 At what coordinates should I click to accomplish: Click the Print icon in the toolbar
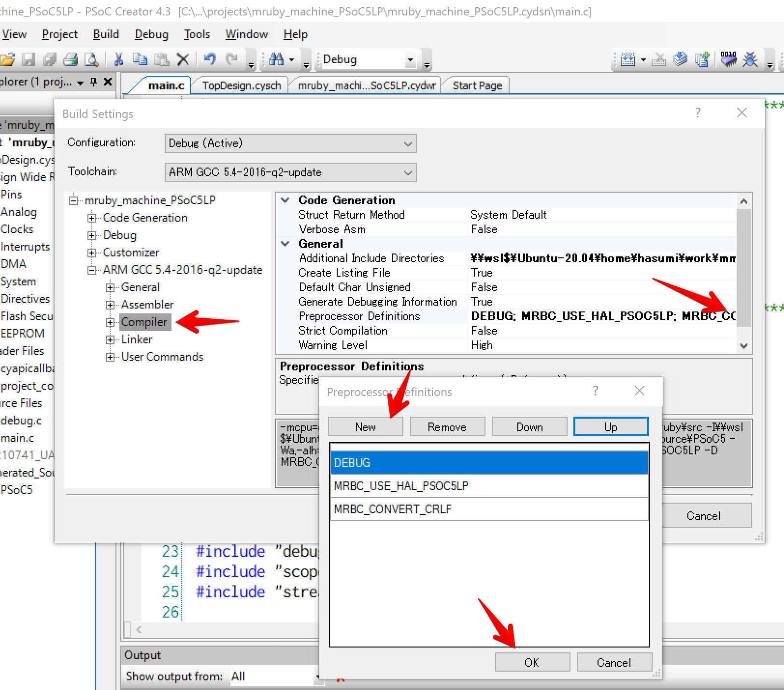(x=71, y=59)
